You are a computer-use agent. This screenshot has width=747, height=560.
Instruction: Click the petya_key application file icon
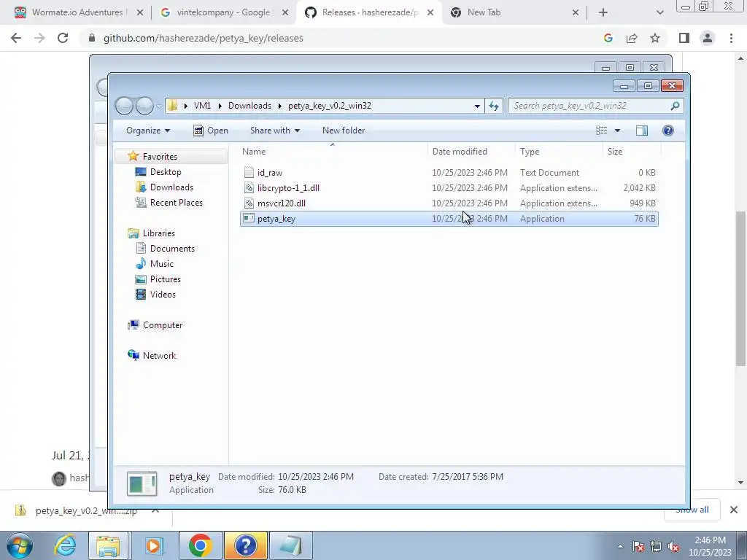pyautogui.click(x=249, y=219)
